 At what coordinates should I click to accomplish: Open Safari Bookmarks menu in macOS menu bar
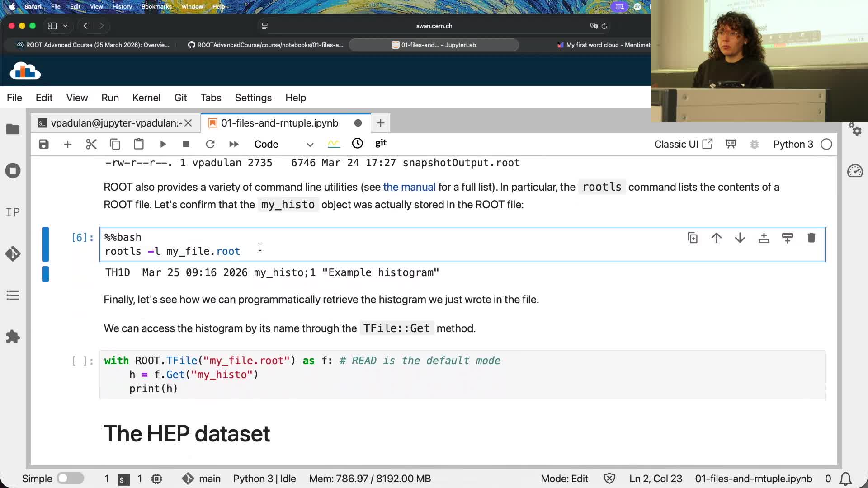[156, 6]
